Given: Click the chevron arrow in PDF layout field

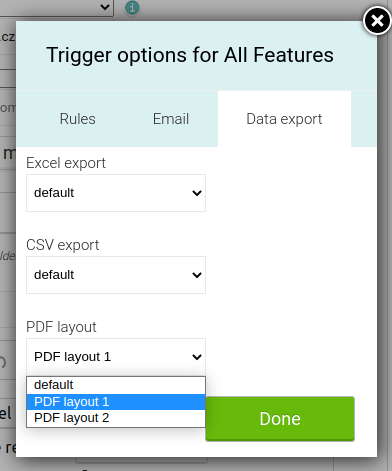Looking at the screenshot, I should pyautogui.click(x=197, y=357).
